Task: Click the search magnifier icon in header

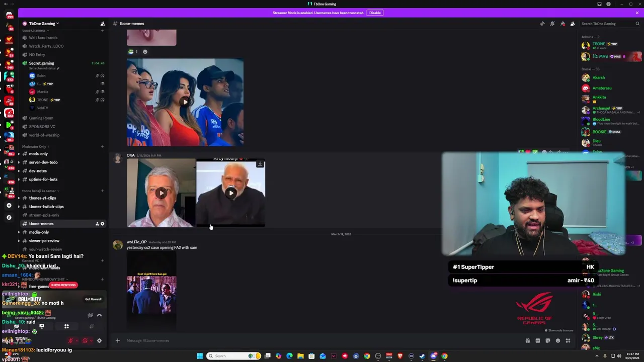Action: coord(637,24)
